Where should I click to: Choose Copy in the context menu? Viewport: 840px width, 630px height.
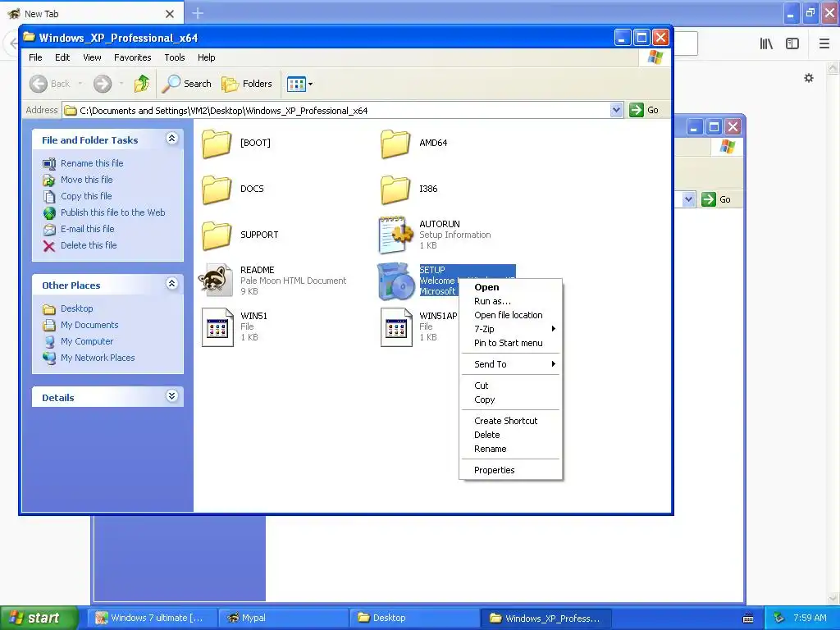click(x=510, y=399)
